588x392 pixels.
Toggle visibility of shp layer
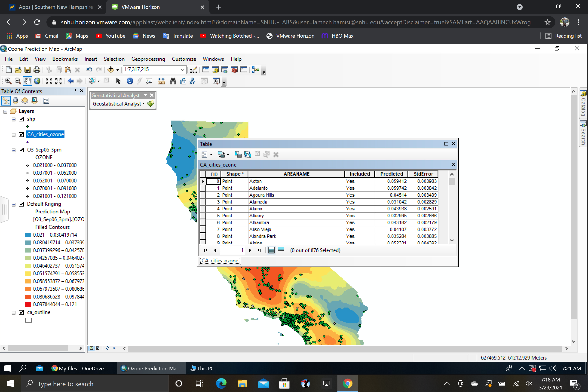pos(21,119)
